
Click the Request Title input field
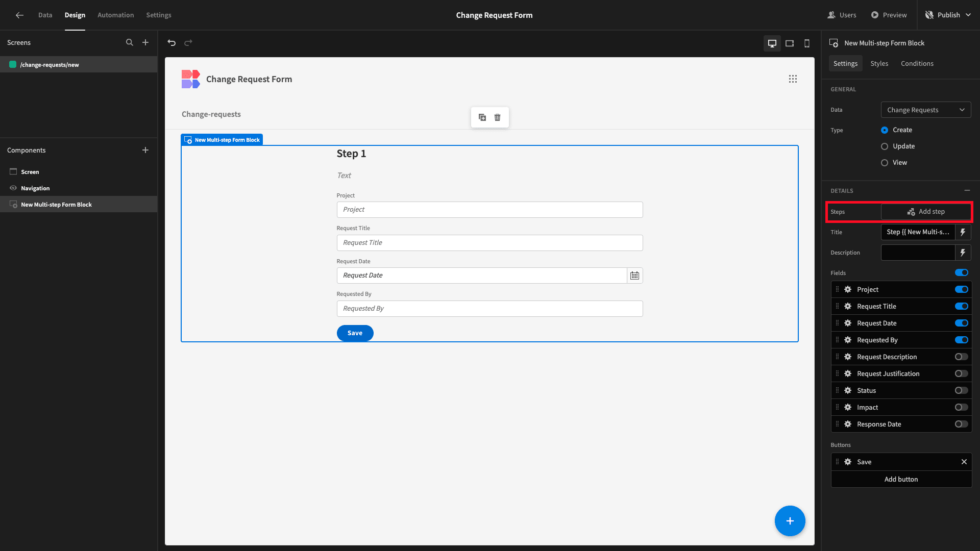(489, 243)
